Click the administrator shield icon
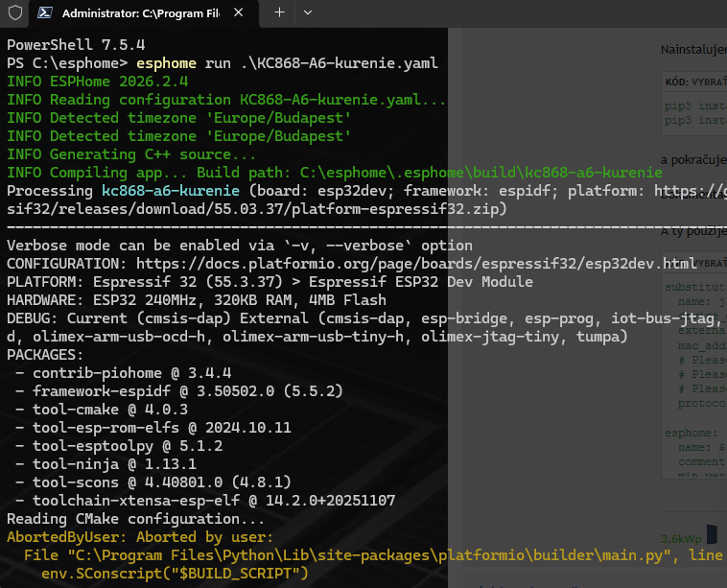Screen dimensions: 727x588 (14, 13)
